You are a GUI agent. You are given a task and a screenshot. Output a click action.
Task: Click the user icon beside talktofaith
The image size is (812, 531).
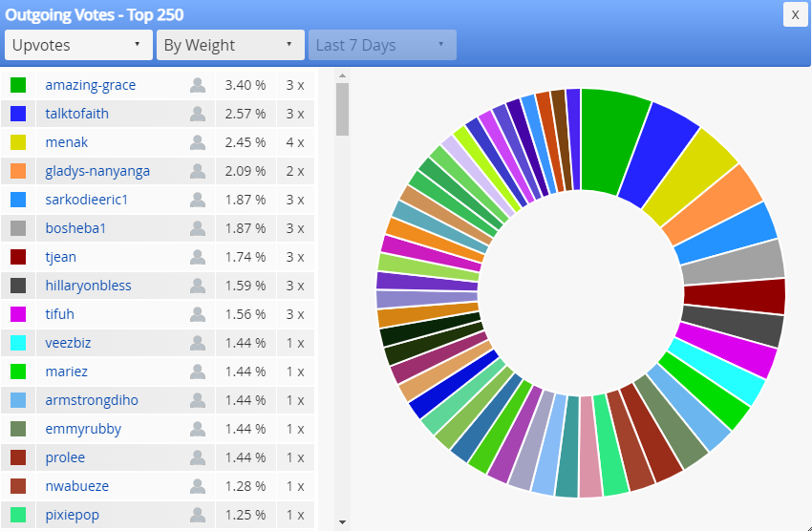pyautogui.click(x=198, y=114)
